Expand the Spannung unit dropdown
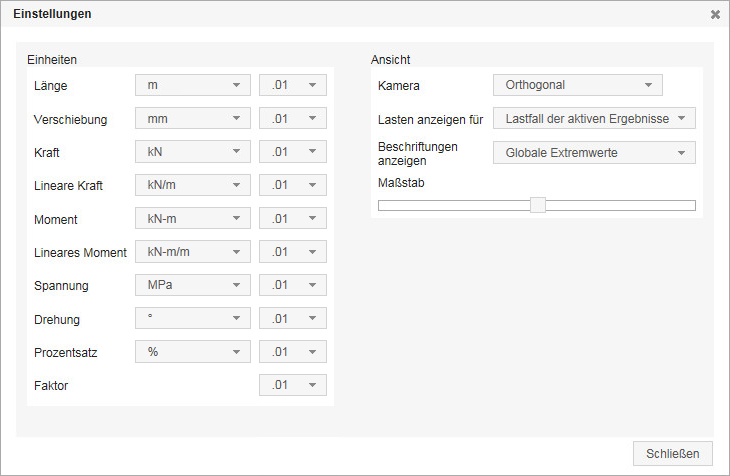The width and height of the screenshot is (730, 476). [192, 285]
